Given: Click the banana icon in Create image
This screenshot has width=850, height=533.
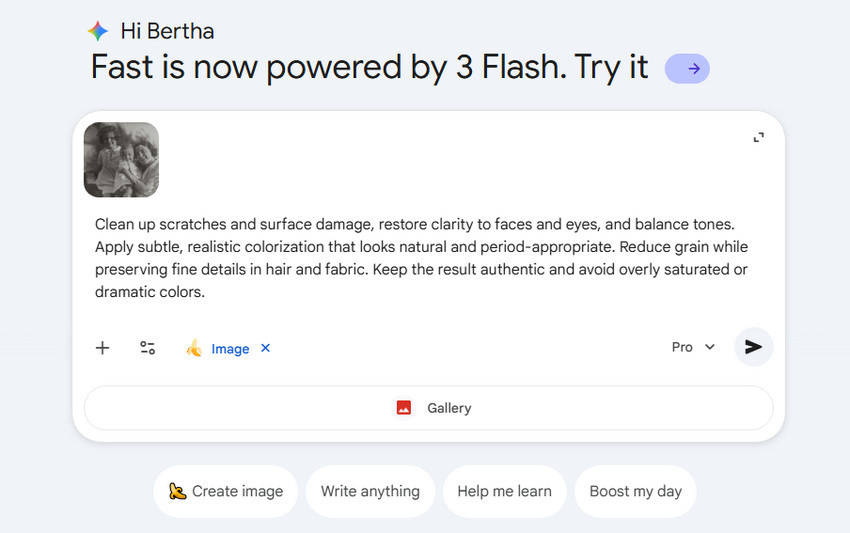Looking at the screenshot, I should coord(178,491).
